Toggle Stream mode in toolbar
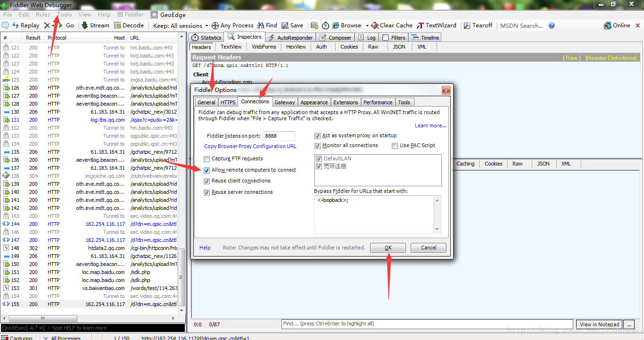This screenshot has width=644, height=340. 95,25
